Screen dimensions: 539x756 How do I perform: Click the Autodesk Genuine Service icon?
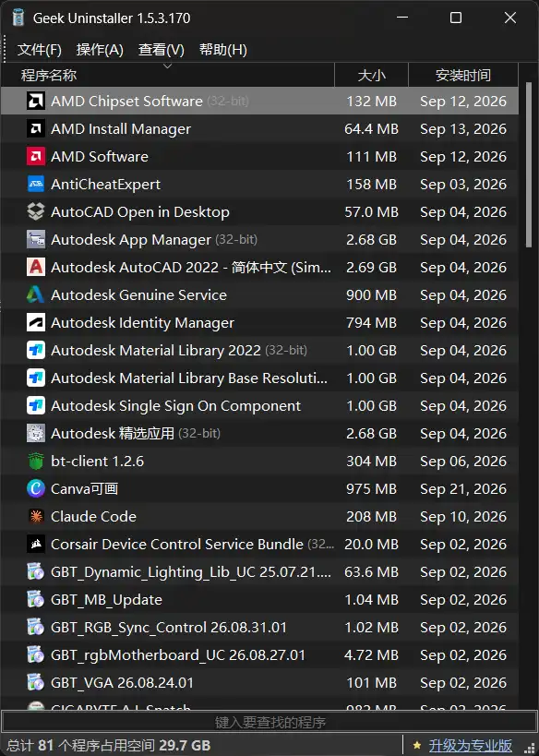(x=36, y=295)
